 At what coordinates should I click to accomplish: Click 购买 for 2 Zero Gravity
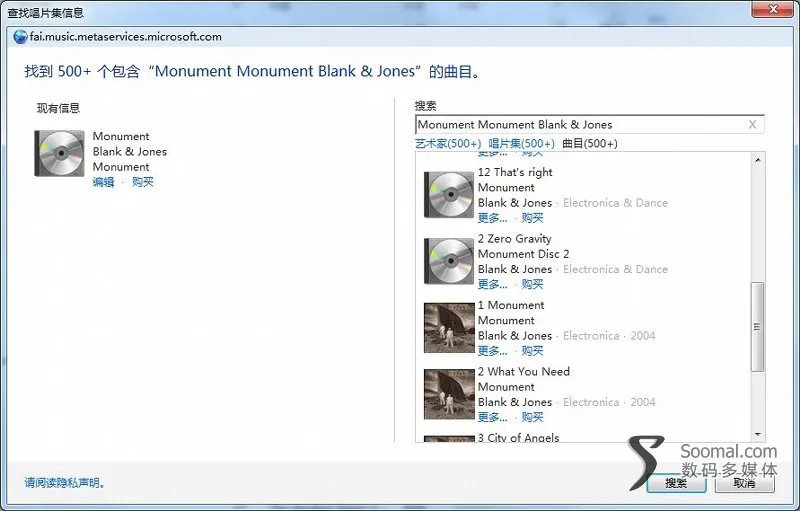532,285
